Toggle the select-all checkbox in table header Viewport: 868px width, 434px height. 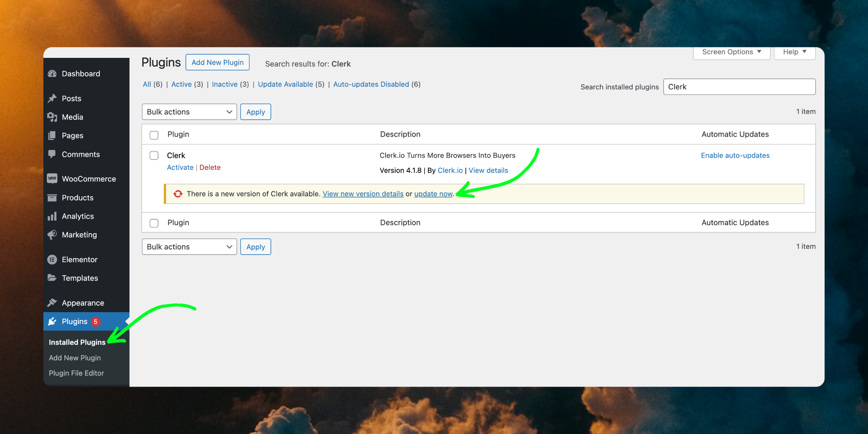154,135
